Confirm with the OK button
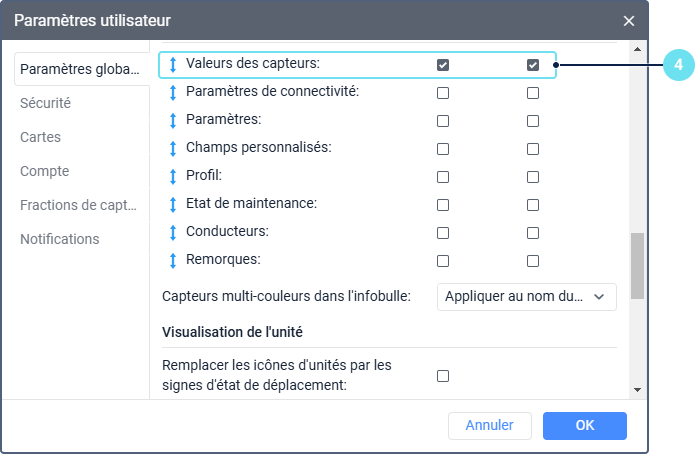 coord(584,425)
